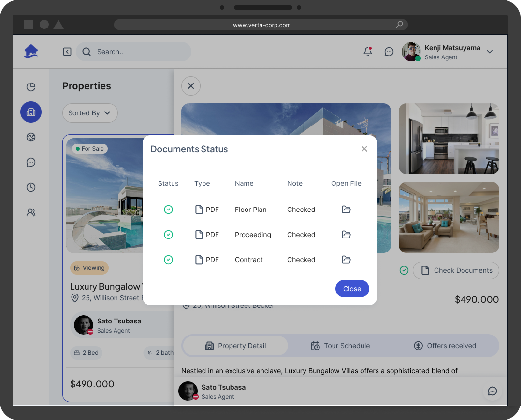Click the Type column header
Viewport: 522px width, 420px height.
coord(202,183)
